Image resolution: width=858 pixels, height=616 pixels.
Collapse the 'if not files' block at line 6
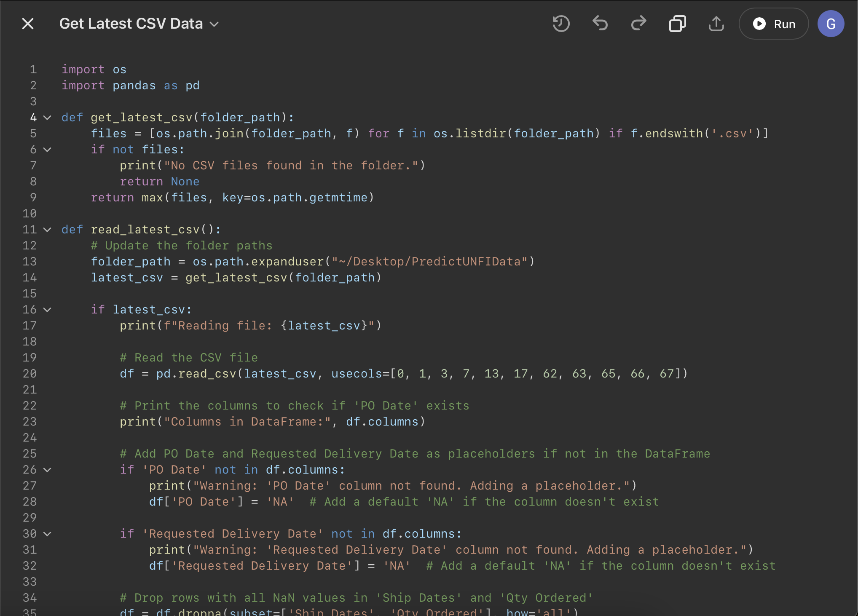pyautogui.click(x=48, y=150)
